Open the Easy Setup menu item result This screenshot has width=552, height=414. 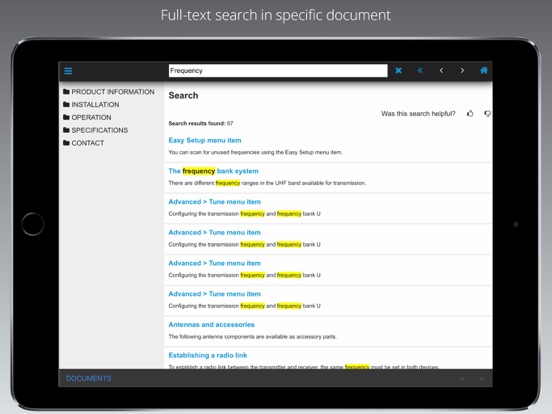coord(205,140)
